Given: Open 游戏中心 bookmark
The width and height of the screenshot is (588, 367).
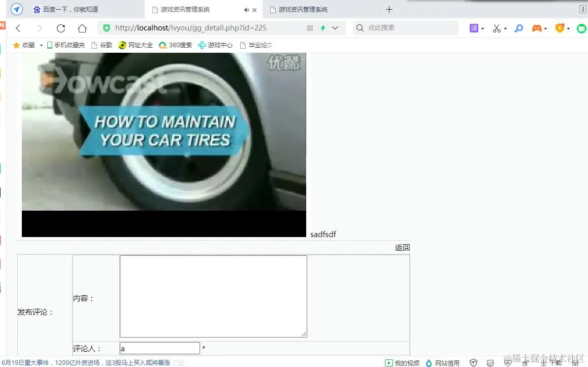Looking at the screenshot, I should (215, 45).
